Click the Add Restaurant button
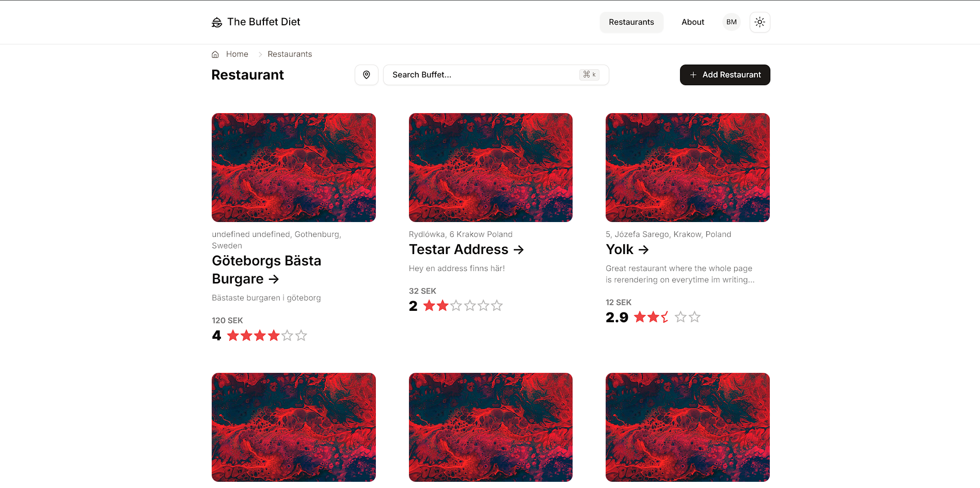The width and height of the screenshot is (980, 488). pyautogui.click(x=724, y=75)
